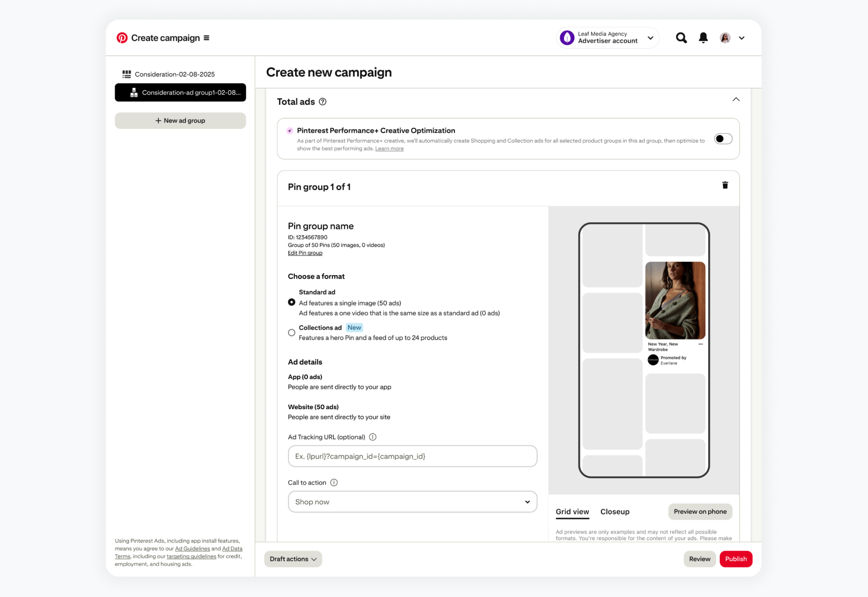This screenshot has height=597, width=868.
Task: Choose the Collections ad format option
Action: tap(292, 333)
